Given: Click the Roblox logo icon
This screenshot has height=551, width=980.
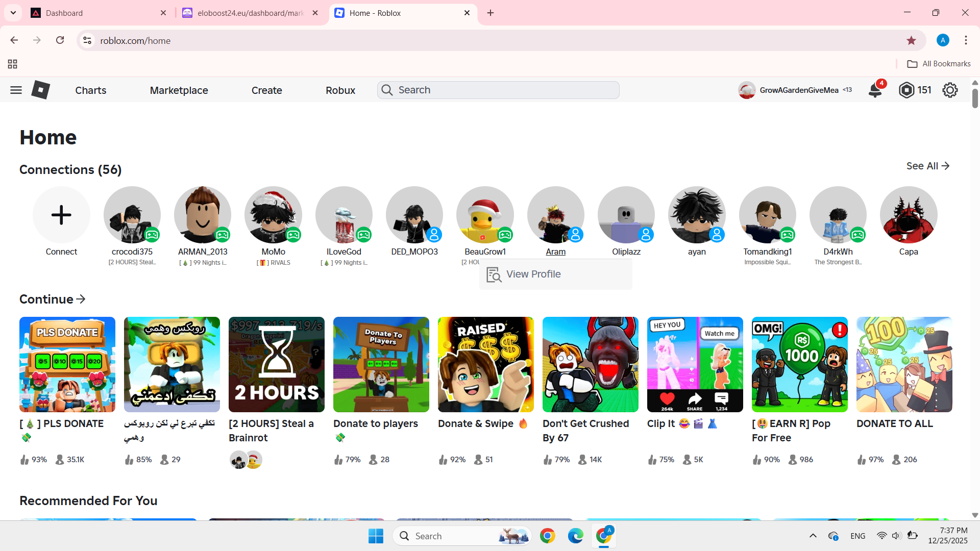Looking at the screenshot, I should (40, 90).
